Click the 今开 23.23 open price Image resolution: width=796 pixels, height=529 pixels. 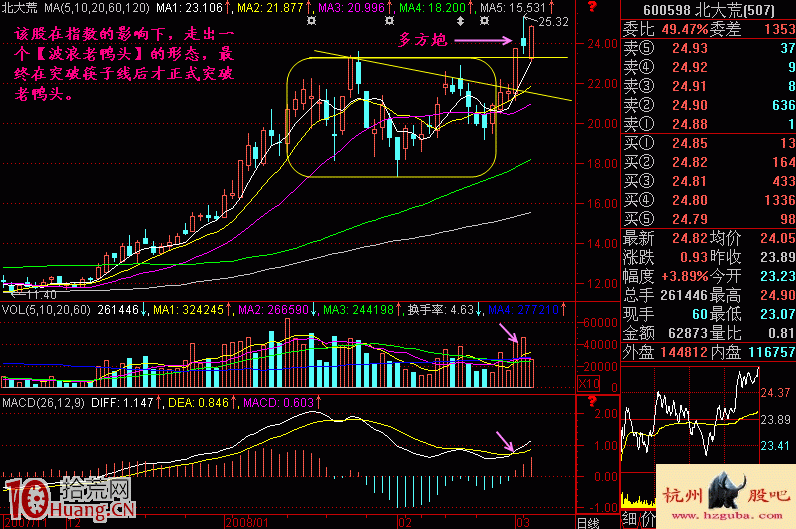pos(778,277)
